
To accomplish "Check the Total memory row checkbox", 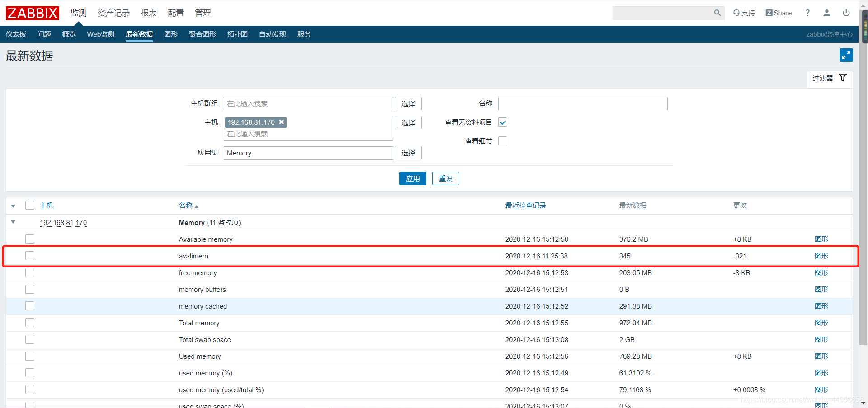I will point(30,323).
